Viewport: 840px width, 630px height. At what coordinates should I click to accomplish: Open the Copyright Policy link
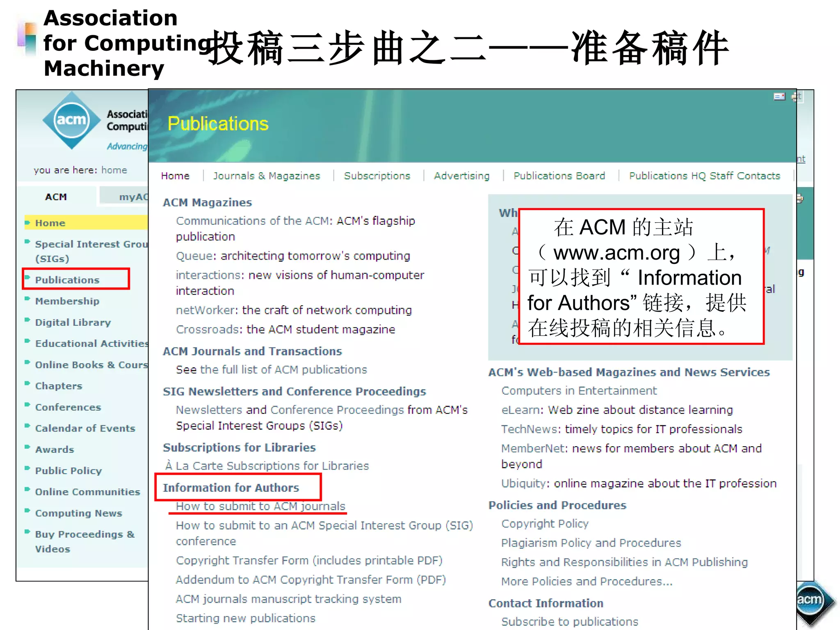545,524
